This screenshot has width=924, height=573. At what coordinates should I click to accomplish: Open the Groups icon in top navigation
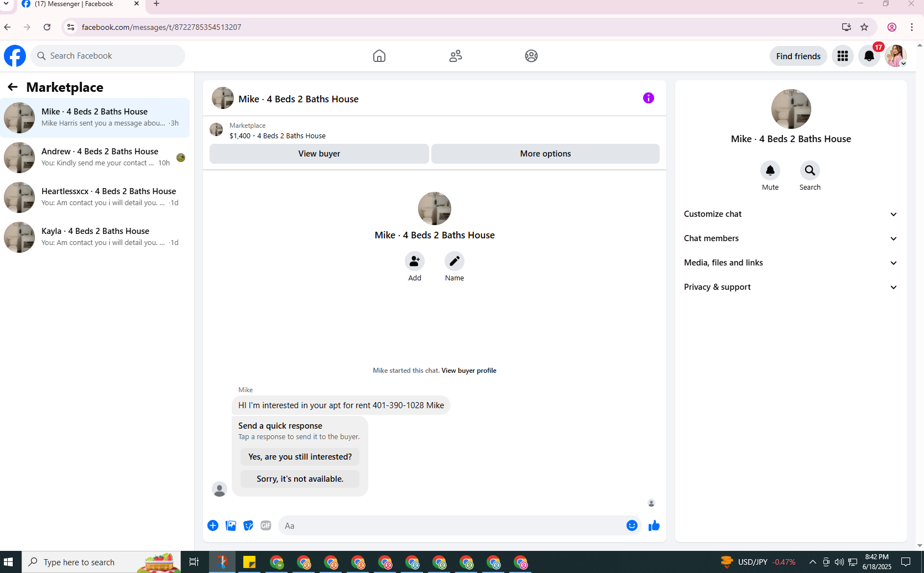coord(531,56)
